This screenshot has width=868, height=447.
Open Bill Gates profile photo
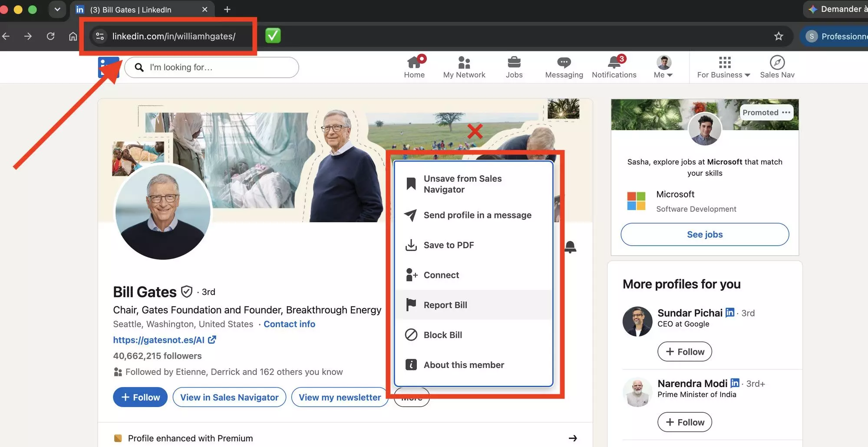(163, 212)
